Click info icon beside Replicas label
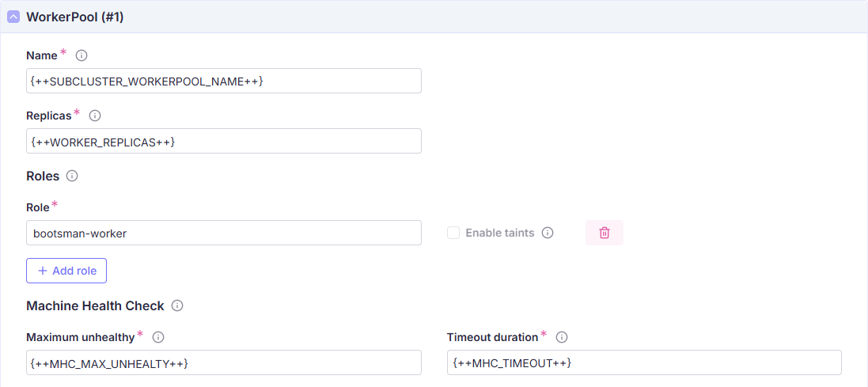Image resolution: width=868 pixels, height=387 pixels. (95, 116)
